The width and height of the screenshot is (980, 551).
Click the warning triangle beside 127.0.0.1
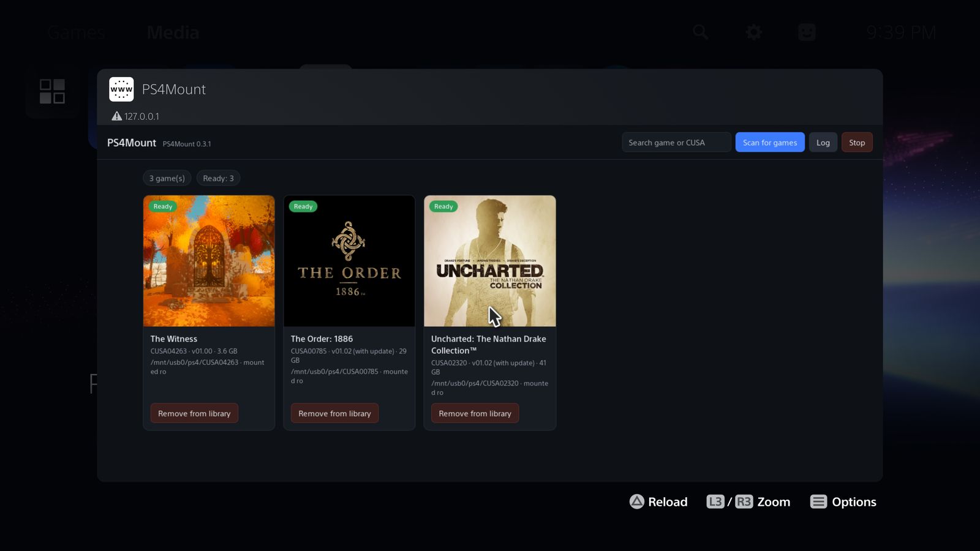(116, 116)
